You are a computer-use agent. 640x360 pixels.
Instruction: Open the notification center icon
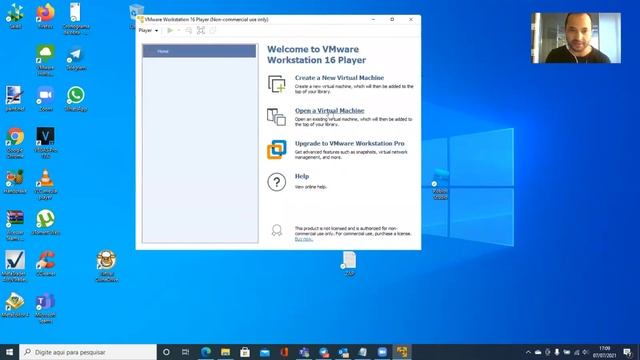[627, 352]
